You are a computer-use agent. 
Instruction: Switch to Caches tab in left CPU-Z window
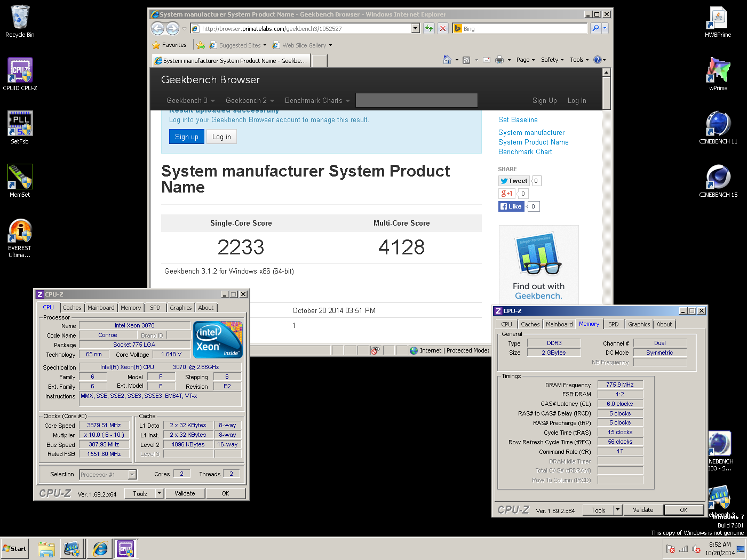(x=72, y=308)
